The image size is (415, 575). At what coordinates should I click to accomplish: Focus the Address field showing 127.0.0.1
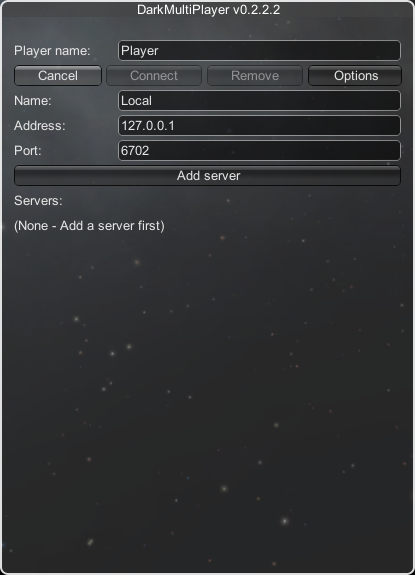[259, 126]
